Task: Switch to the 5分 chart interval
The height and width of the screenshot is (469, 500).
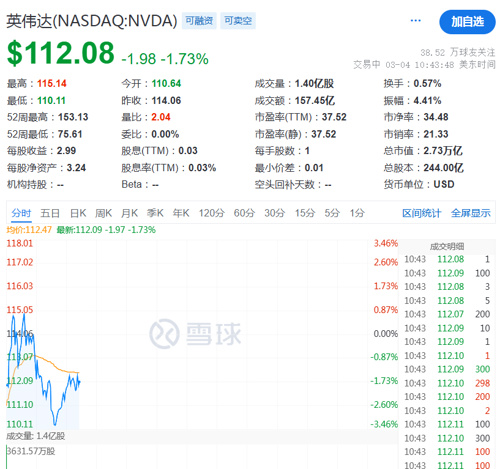Action: click(332, 213)
